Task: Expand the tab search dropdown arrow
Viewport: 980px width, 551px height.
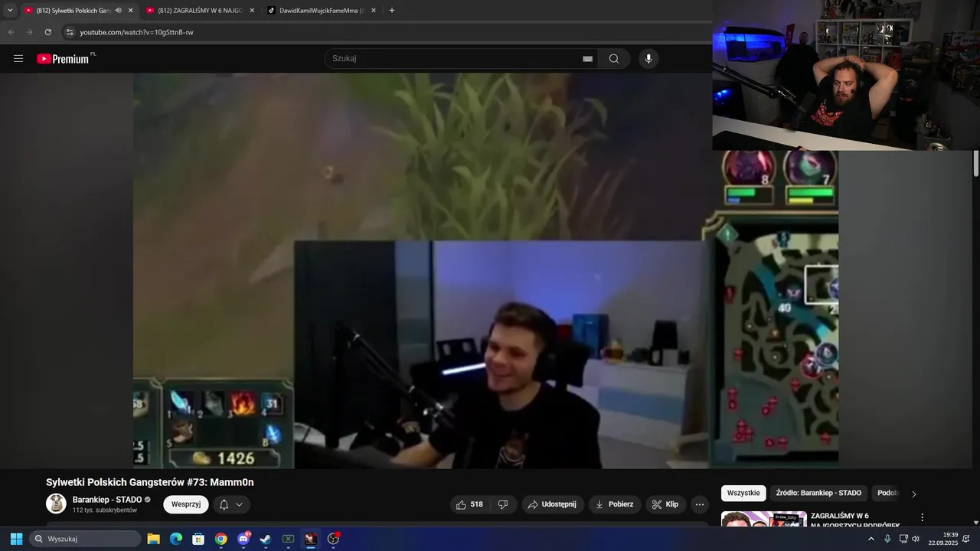Action: point(10,11)
